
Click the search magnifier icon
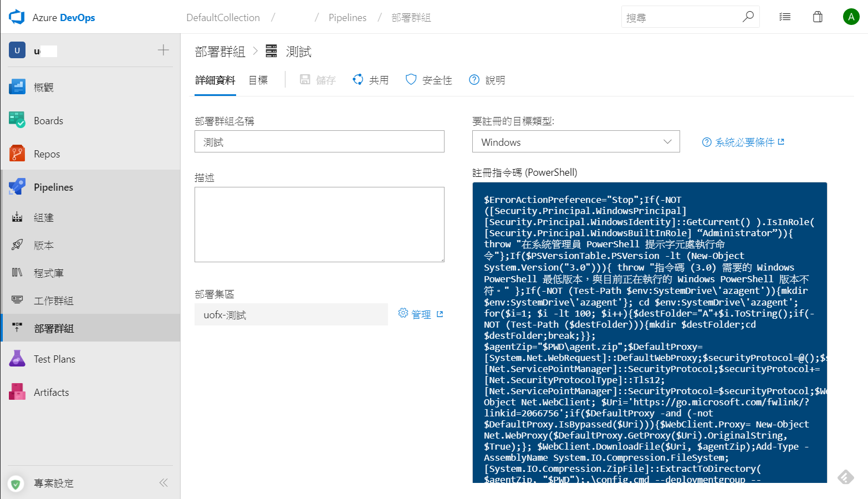[748, 17]
